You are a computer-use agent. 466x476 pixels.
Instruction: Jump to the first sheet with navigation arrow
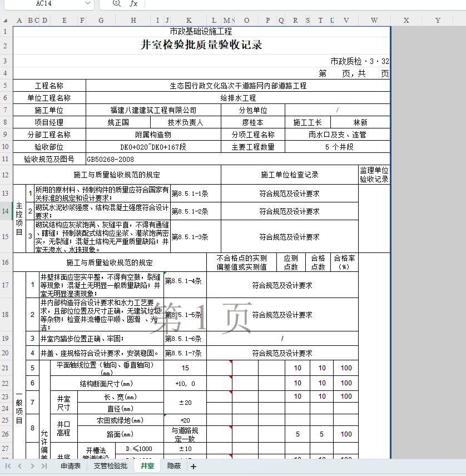(x=8, y=466)
